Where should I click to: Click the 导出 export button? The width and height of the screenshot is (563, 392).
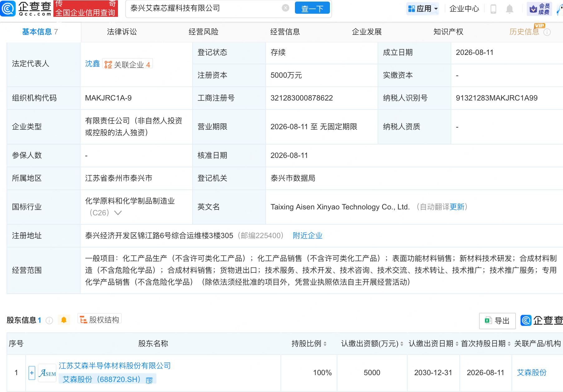coord(497,321)
